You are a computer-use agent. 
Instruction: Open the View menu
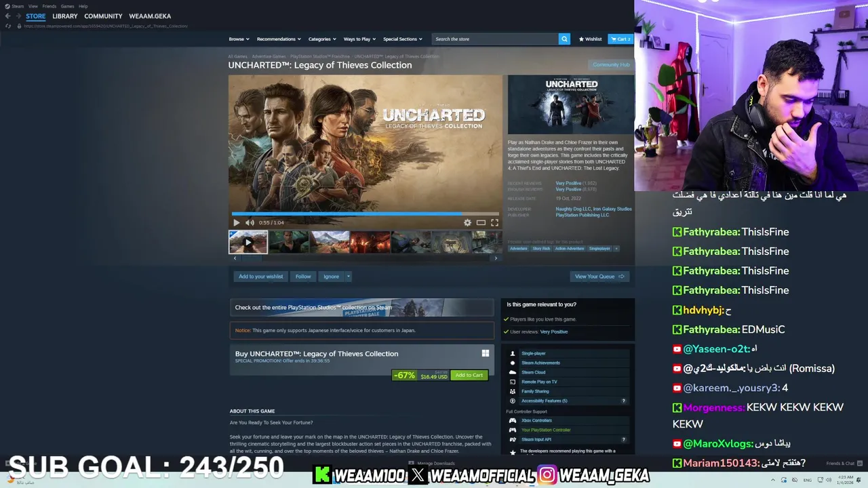(33, 6)
